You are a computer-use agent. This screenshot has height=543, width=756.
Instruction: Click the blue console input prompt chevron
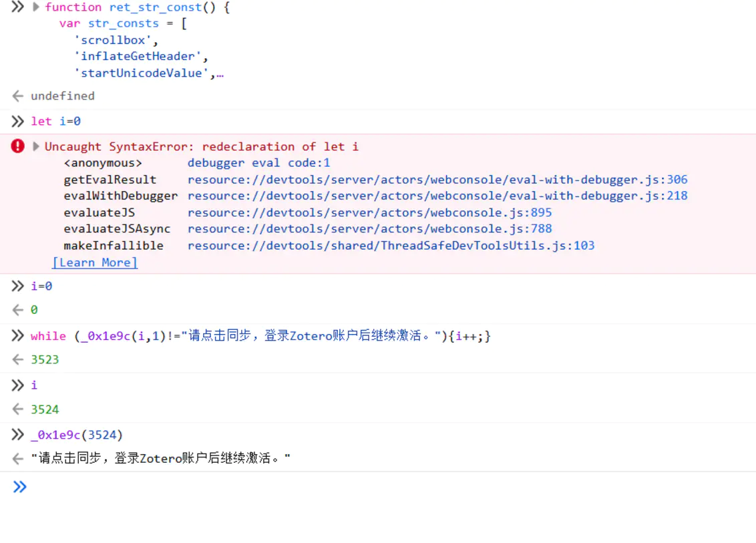point(19,487)
